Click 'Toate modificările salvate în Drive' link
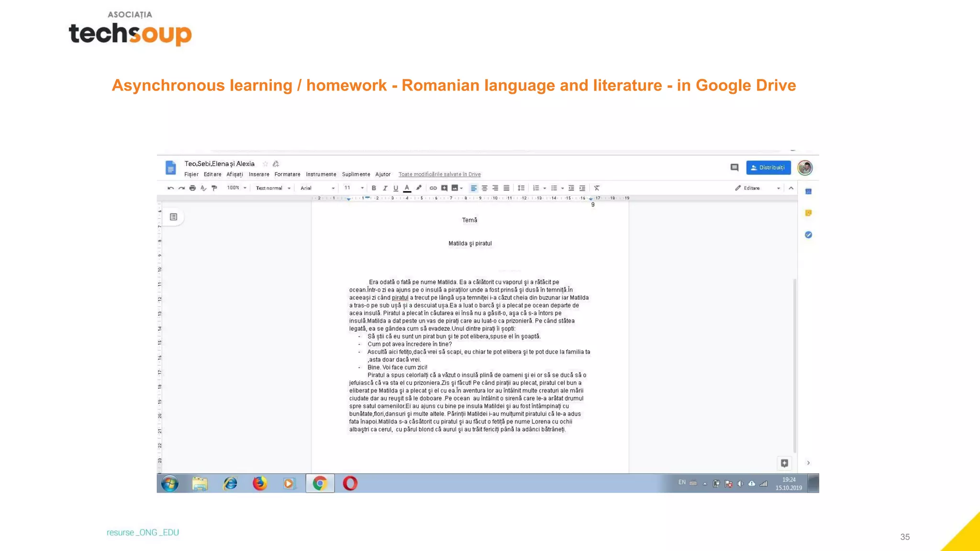980x551 pixels. [440, 174]
